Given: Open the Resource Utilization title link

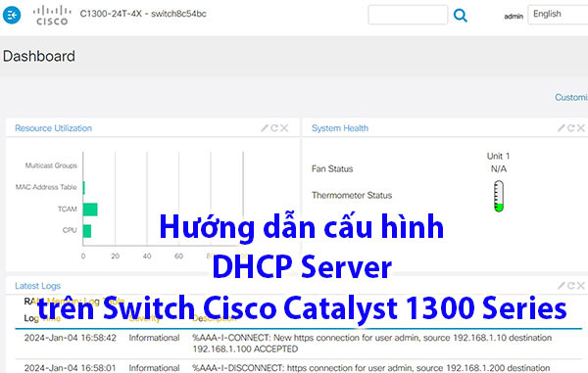Looking at the screenshot, I should (53, 128).
